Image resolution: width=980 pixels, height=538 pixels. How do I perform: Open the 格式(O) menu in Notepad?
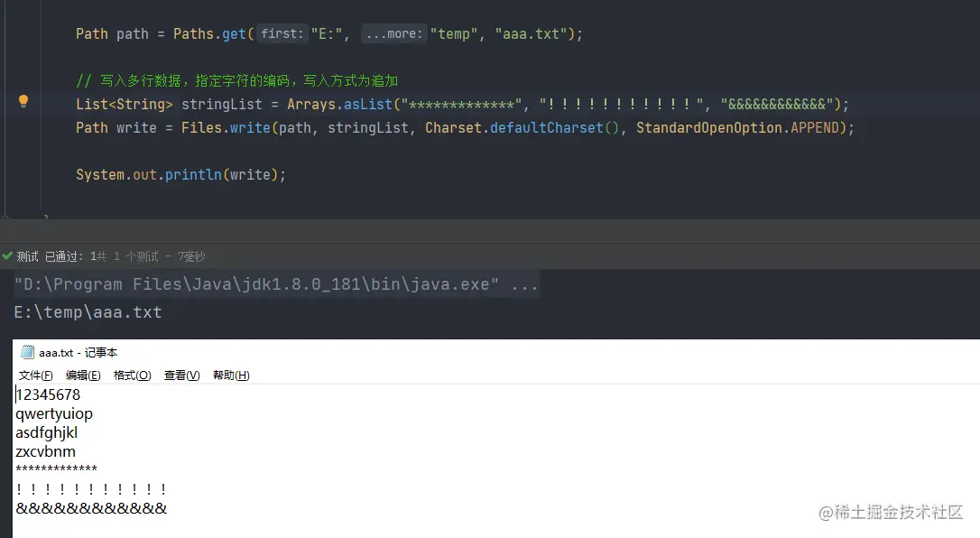coord(132,375)
